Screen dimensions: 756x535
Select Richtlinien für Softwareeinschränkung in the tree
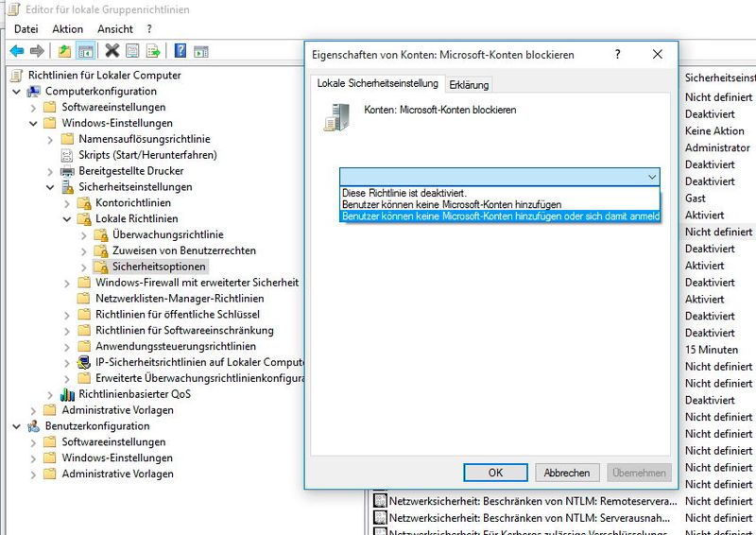coord(184,331)
